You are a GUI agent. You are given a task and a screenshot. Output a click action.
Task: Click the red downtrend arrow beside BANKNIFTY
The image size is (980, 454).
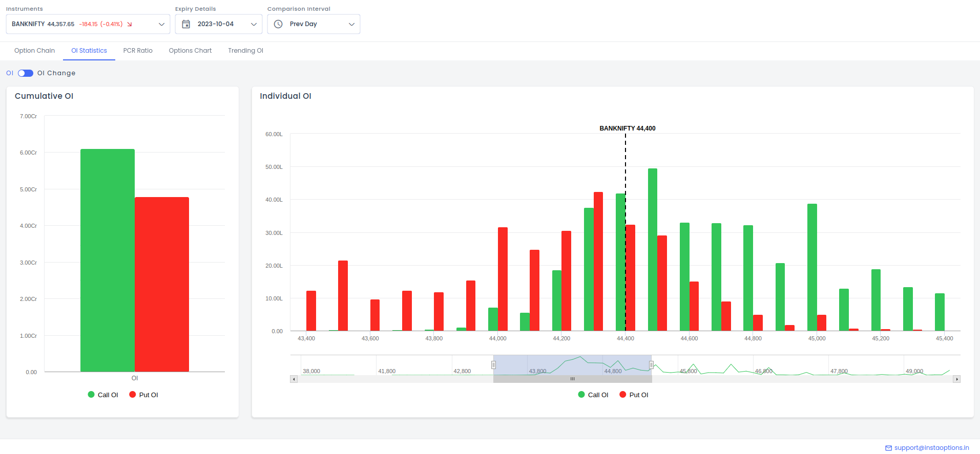[130, 24]
